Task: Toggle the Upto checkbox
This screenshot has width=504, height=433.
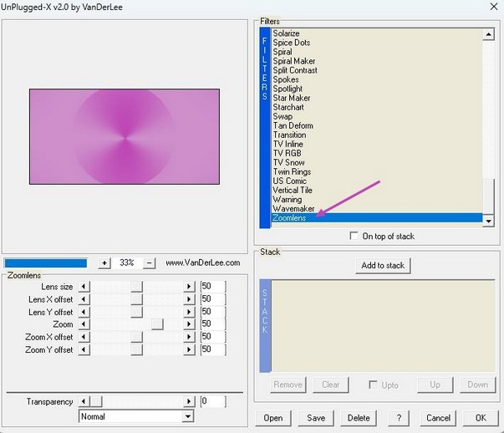Action: (x=373, y=385)
